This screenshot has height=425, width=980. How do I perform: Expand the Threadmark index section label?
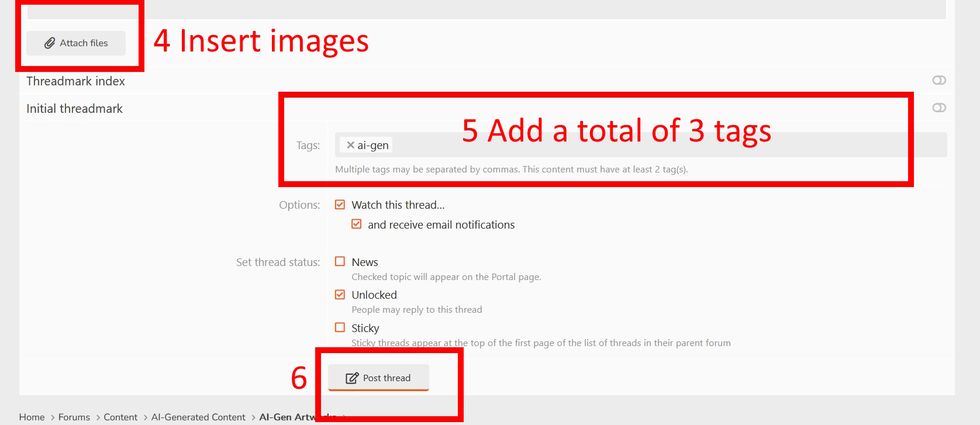tap(75, 81)
